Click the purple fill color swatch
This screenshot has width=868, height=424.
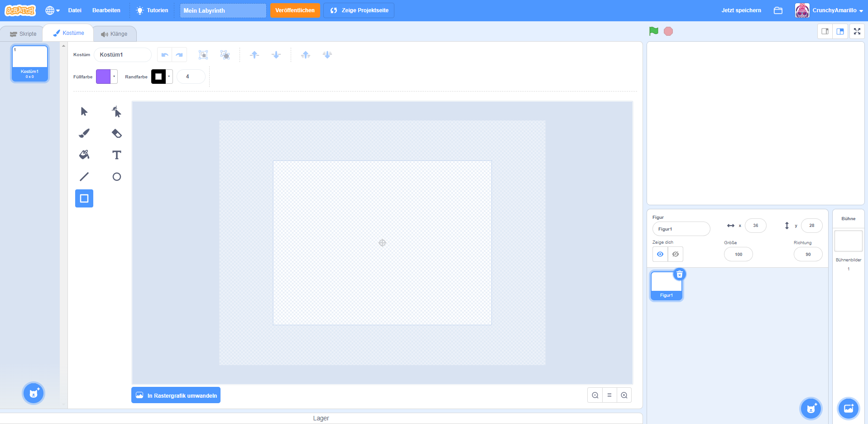tap(103, 77)
